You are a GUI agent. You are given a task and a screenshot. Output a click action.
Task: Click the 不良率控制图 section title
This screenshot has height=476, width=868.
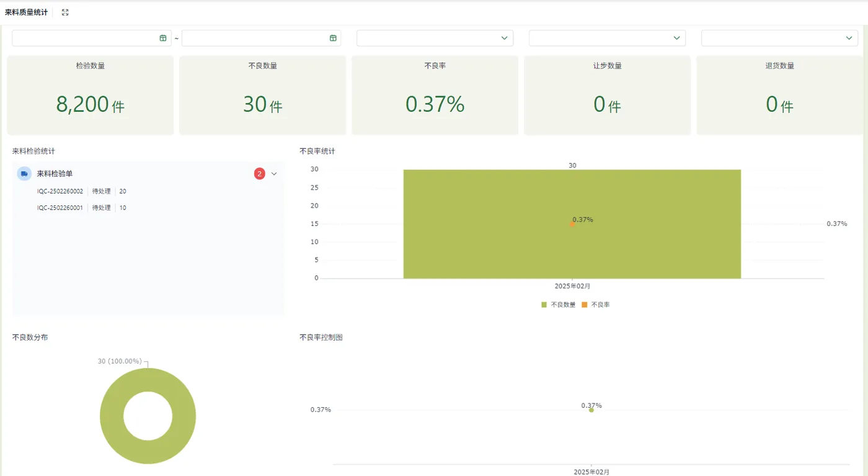coord(321,338)
